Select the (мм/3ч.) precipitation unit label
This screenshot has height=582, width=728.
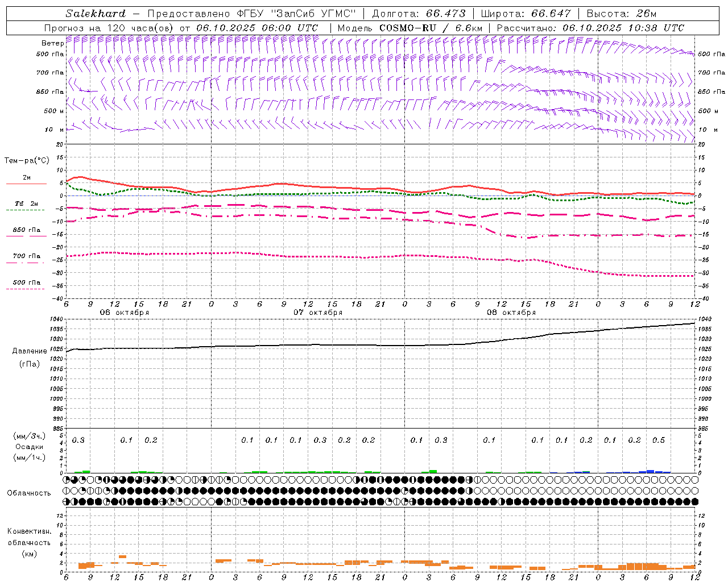click(x=30, y=436)
